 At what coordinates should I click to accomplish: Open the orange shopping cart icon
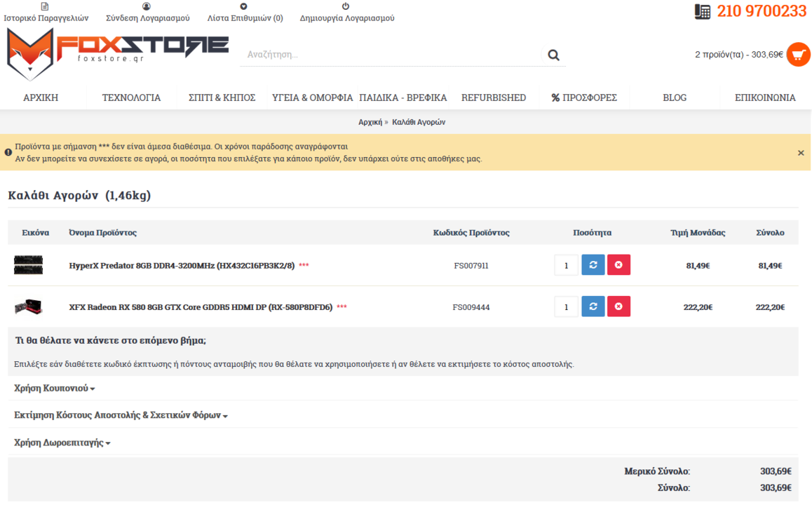799,55
